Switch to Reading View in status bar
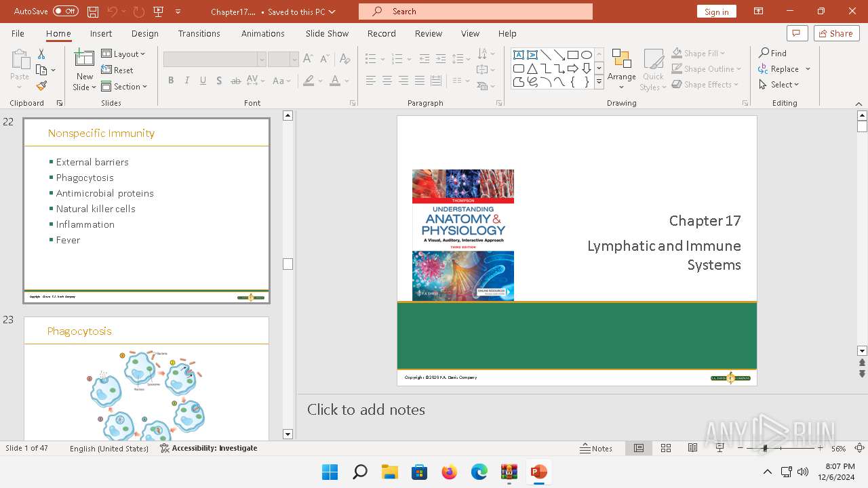868x488 pixels. point(692,448)
